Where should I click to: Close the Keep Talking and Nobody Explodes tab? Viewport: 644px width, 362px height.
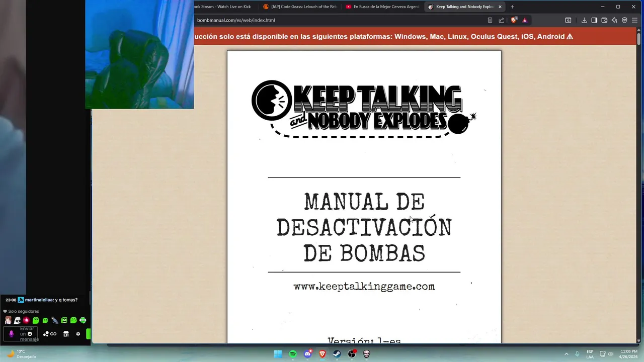tap(500, 7)
